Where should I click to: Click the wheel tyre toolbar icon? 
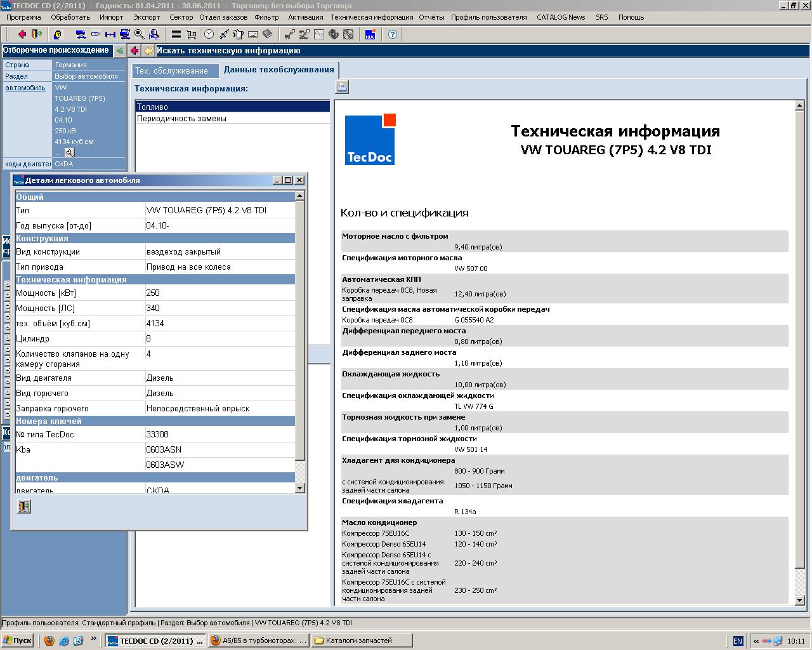point(334,34)
